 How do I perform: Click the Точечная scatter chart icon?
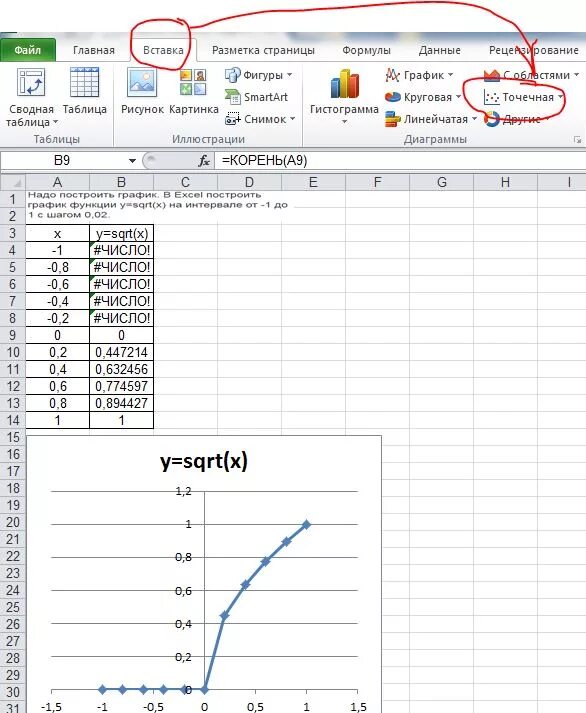[492, 97]
